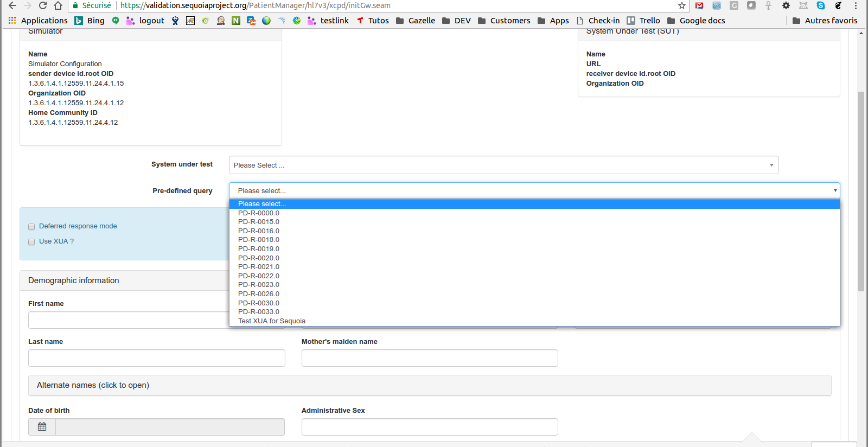Go back to the previous page
The height and width of the screenshot is (447, 868).
(12, 5)
